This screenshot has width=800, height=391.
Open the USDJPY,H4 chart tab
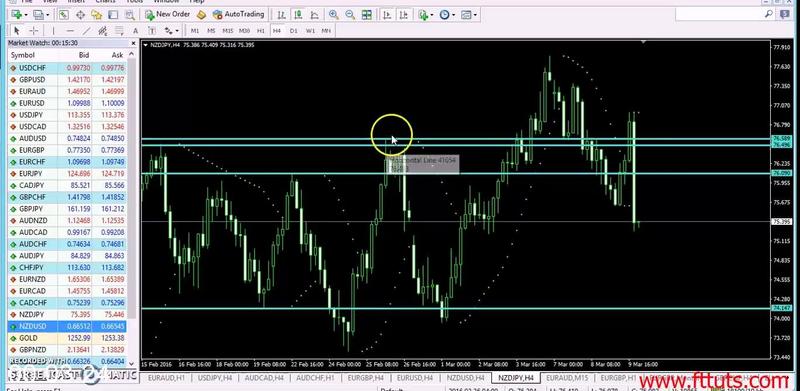click(215, 378)
